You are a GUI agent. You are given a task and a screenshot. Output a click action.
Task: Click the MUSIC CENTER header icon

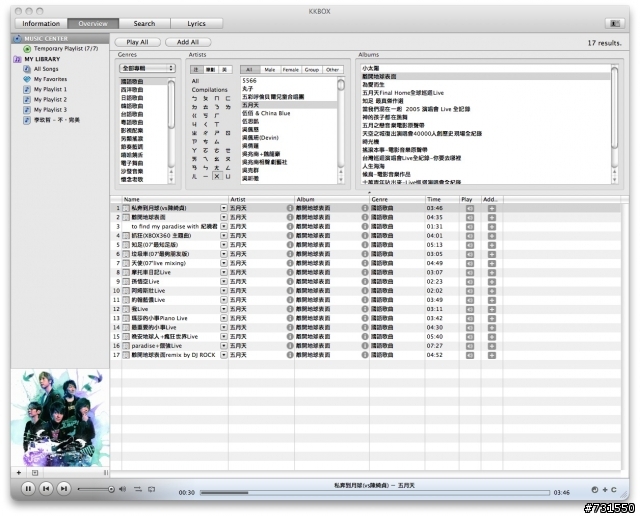point(18,38)
